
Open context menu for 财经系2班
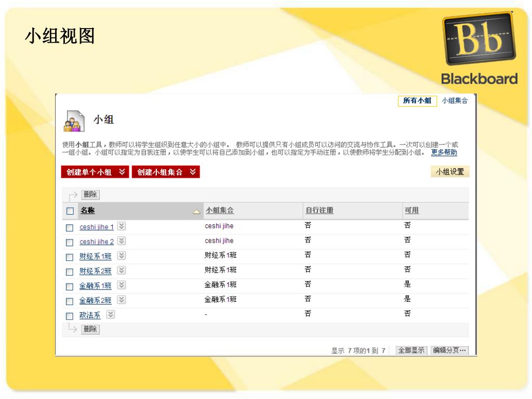click(x=122, y=270)
